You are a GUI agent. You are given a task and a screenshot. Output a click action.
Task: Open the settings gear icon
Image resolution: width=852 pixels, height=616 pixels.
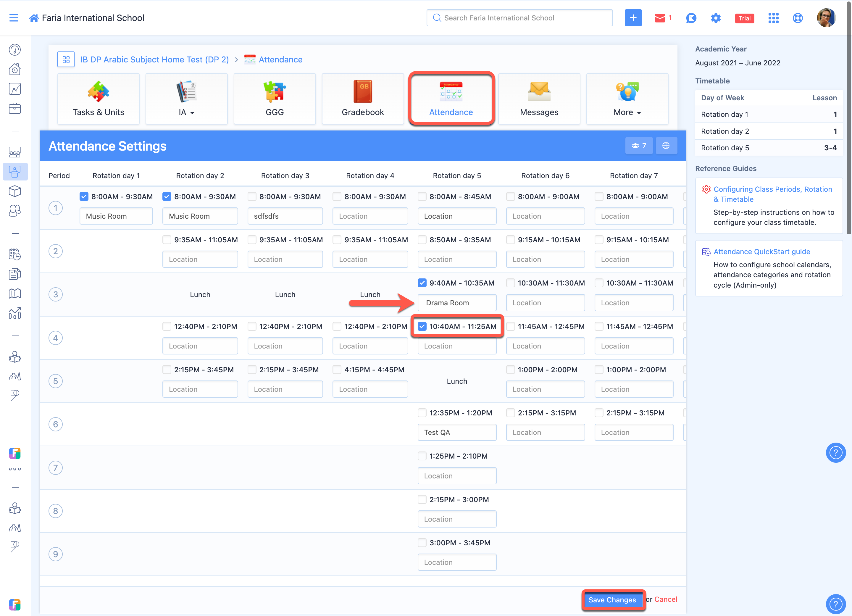pyautogui.click(x=716, y=18)
